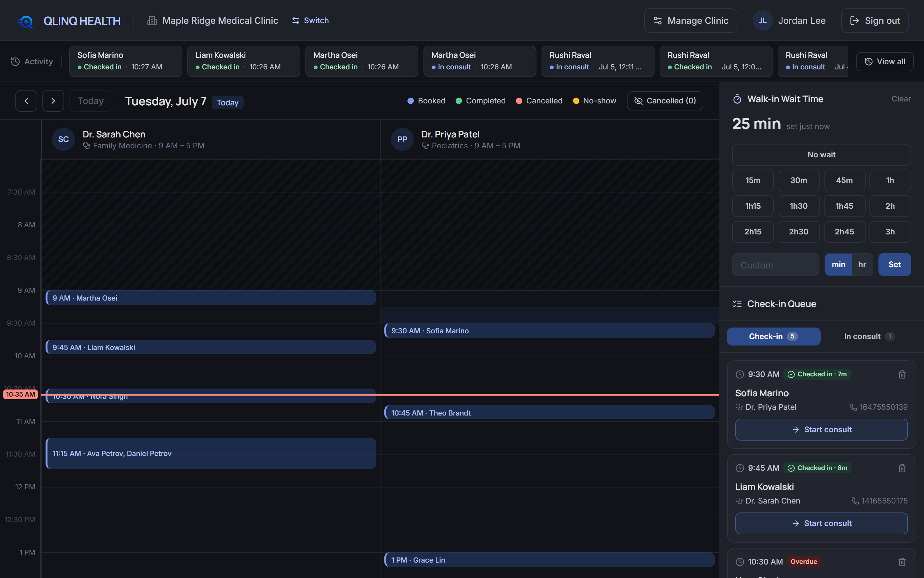Click the Today date button

coord(90,101)
